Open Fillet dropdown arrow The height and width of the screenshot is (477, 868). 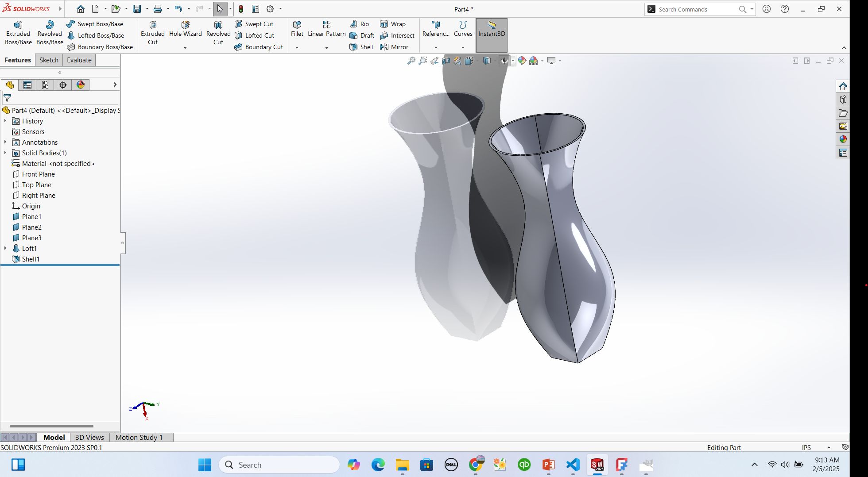[297, 48]
